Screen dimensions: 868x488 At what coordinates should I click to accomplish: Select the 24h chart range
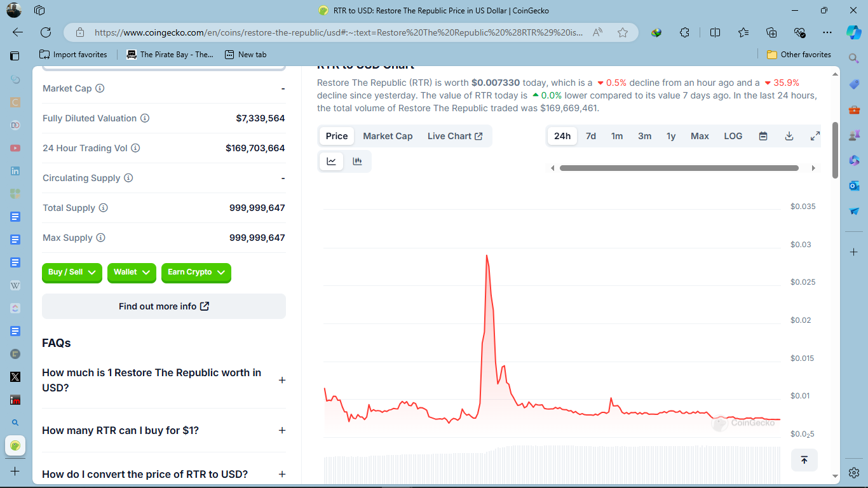(562, 136)
